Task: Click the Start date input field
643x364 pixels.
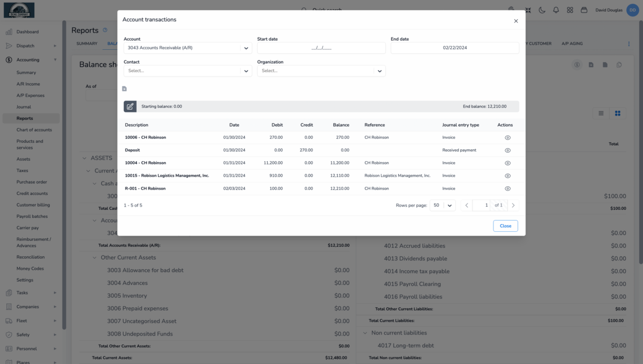Action: click(321, 48)
